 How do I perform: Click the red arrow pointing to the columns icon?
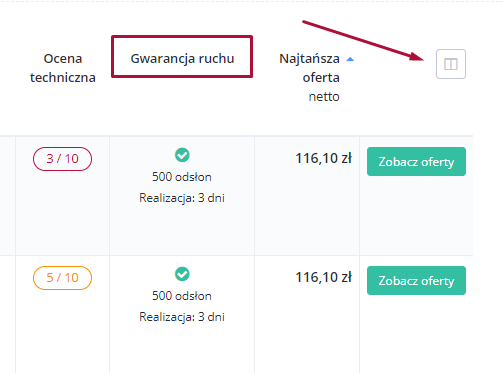[x=363, y=41]
